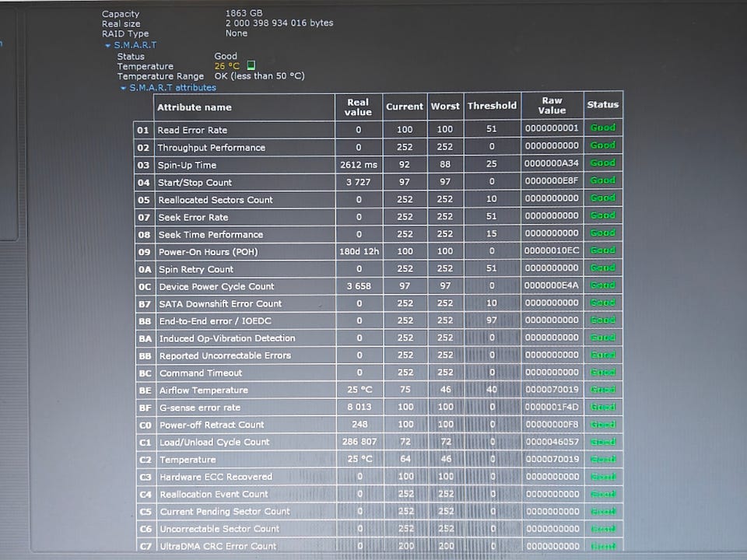The image size is (747, 560).
Task: Sort by the Real value column header
Action: (358, 107)
